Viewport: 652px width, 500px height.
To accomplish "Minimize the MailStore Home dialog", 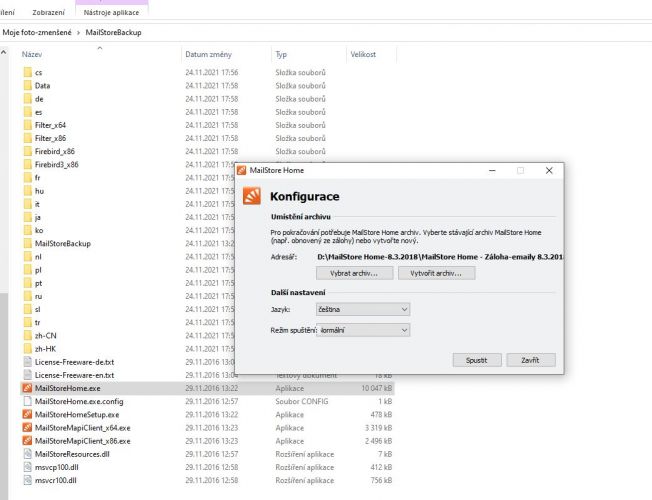I will [x=492, y=171].
